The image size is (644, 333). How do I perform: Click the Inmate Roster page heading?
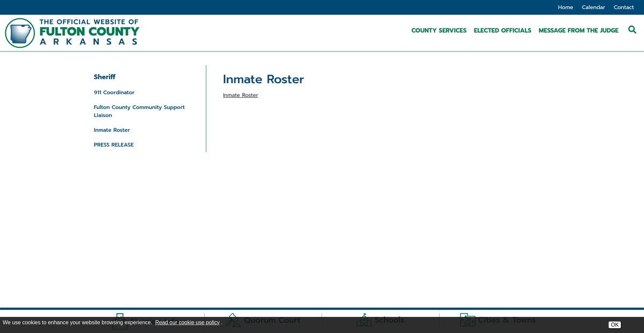264,79
